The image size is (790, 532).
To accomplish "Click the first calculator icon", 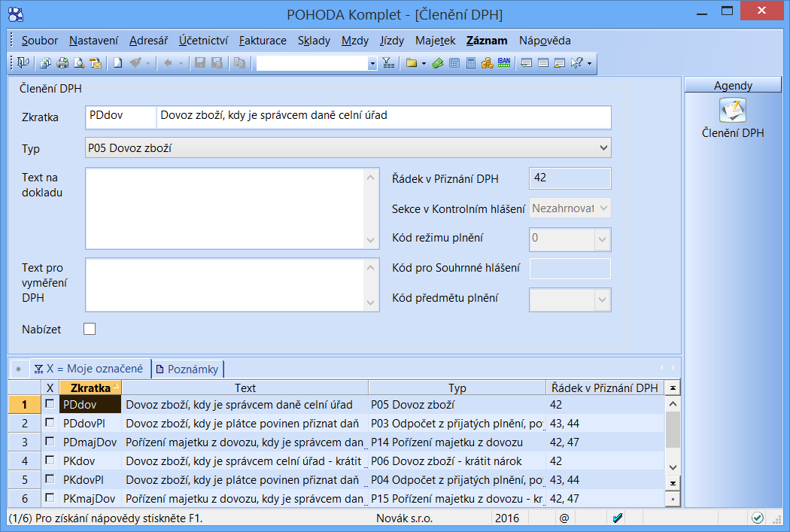I will click(454, 63).
